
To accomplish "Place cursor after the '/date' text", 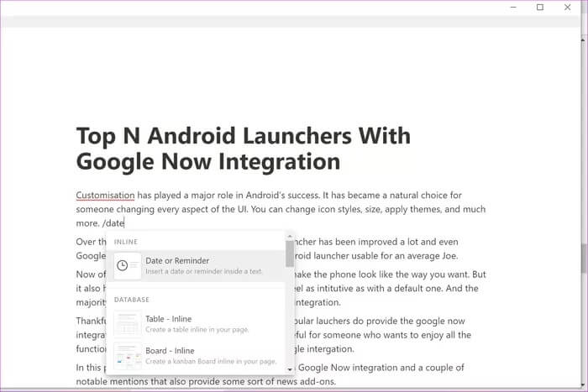I will (124, 223).
